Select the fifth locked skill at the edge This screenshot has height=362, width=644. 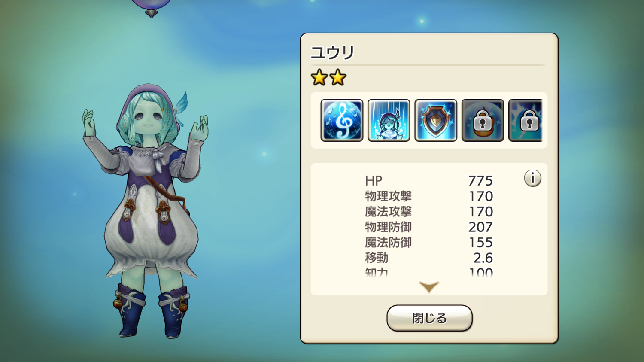(526, 120)
